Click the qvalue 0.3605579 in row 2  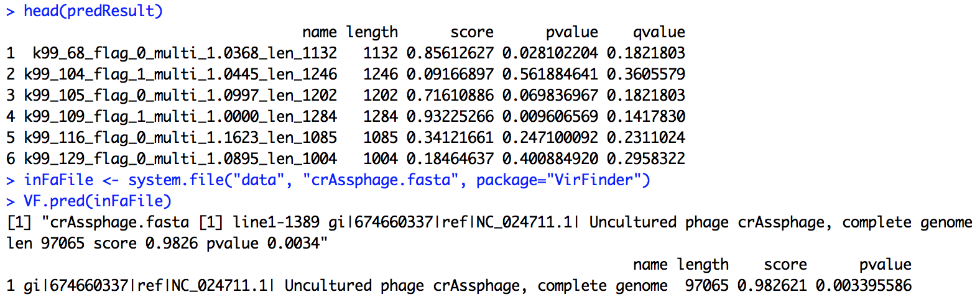[x=646, y=74]
